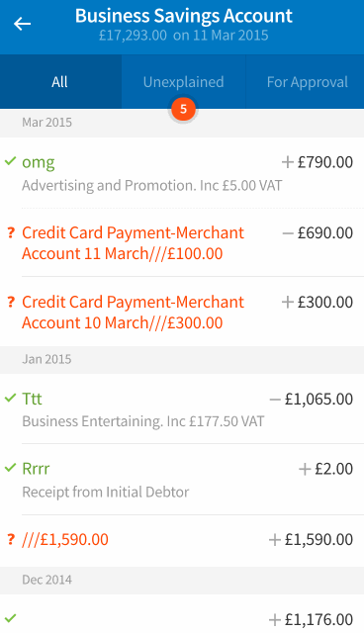Click green checkmark beside omg transaction
Image resolution: width=364 pixels, height=633 pixels.
(11, 161)
